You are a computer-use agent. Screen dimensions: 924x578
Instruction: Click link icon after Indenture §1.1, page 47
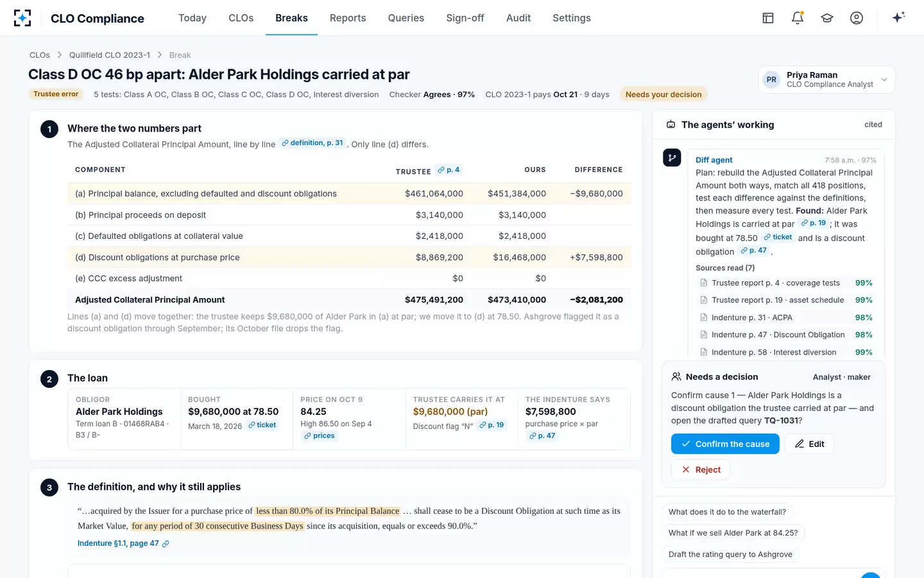(166, 544)
